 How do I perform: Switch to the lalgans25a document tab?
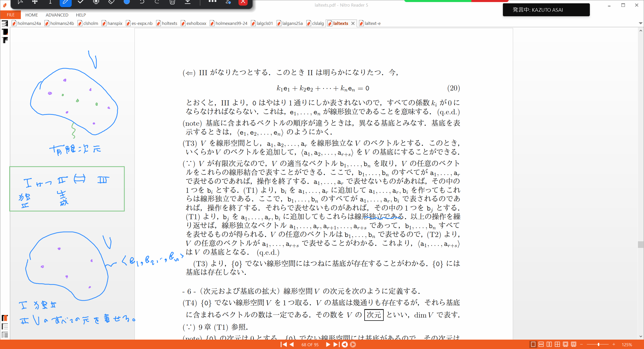290,23
